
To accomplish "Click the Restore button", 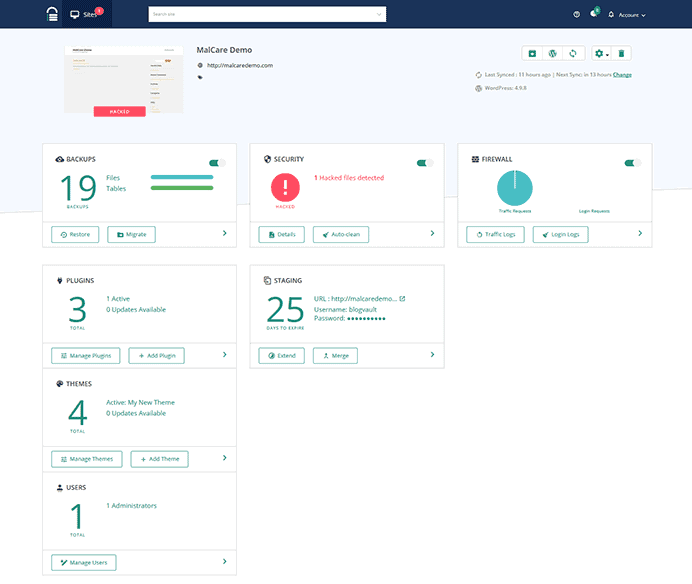I will point(75,234).
